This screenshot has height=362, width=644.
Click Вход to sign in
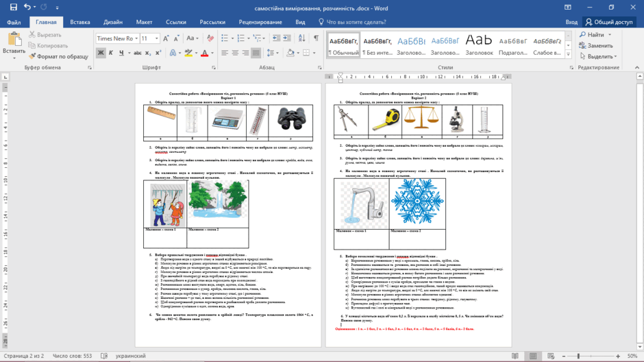[x=571, y=22]
